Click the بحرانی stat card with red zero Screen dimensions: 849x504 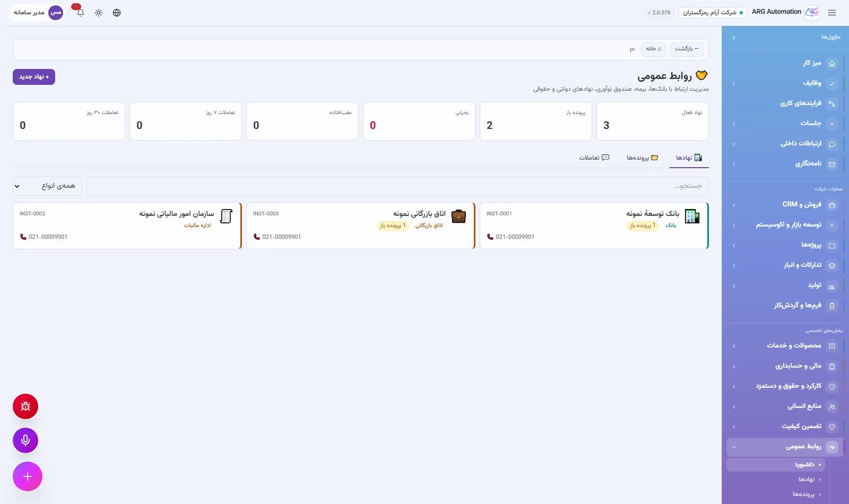pos(419,121)
